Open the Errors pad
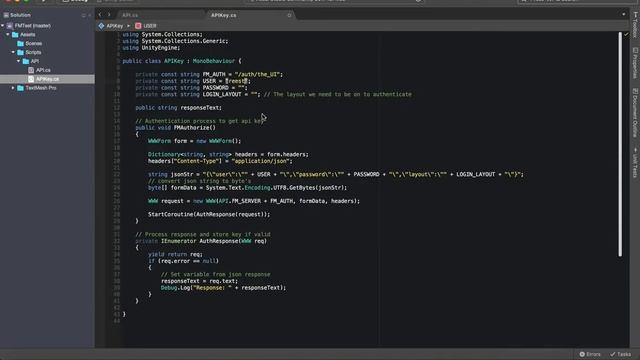The height and width of the screenshot is (360, 640). 590,354
